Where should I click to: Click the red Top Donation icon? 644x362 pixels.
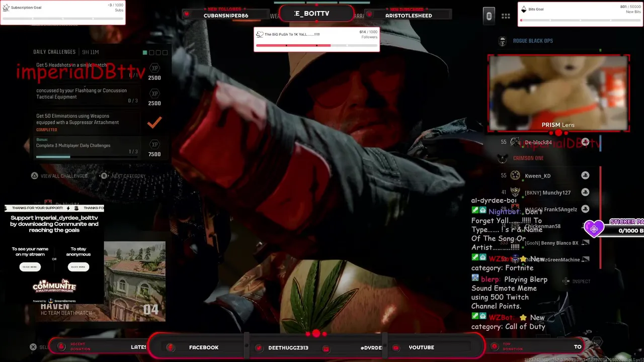(494, 346)
